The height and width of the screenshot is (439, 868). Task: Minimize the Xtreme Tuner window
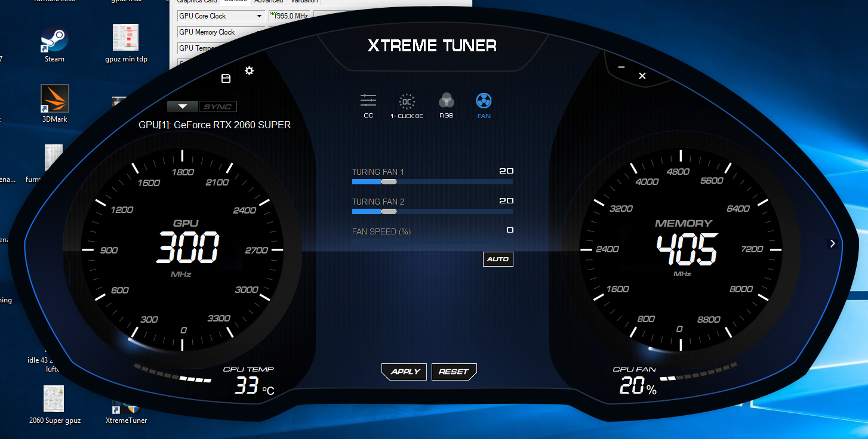(x=621, y=67)
